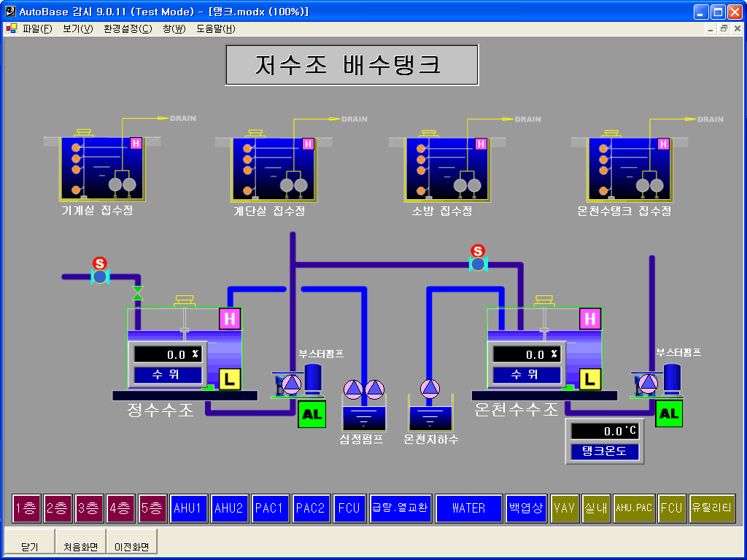Click the green AL alarm indicator beside 정수수조
747x560 pixels.
311,414
